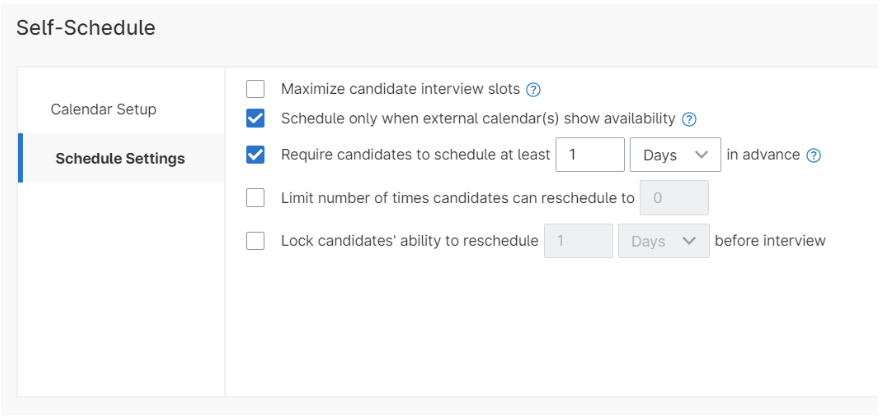Uncheck the Require candidates to schedule checkbox
The width and height of the screenshot is (888, 416).
(x=256, y=155)
